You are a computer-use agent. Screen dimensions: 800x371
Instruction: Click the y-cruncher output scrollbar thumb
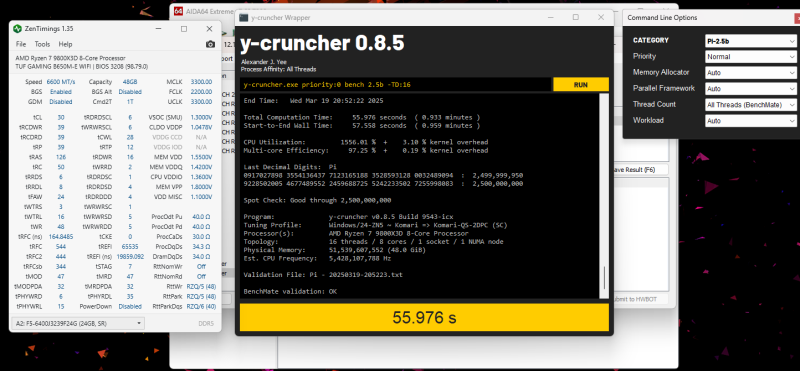coord(604,278)
